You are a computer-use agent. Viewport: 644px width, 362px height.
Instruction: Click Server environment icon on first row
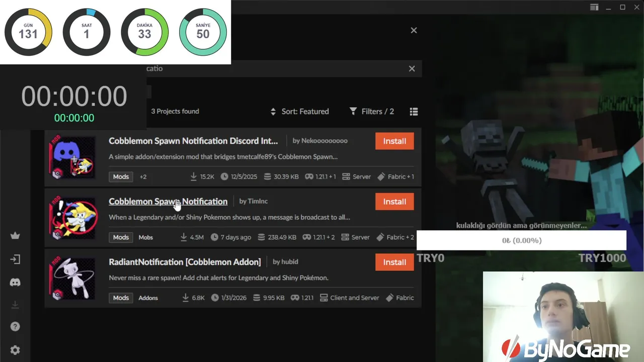click(x=346, y=176)
